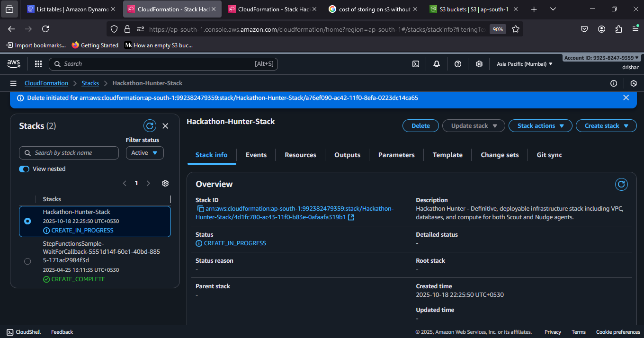Click the Search by stack name field
Screen dimensions: 644x338
(x=69, y=153)
